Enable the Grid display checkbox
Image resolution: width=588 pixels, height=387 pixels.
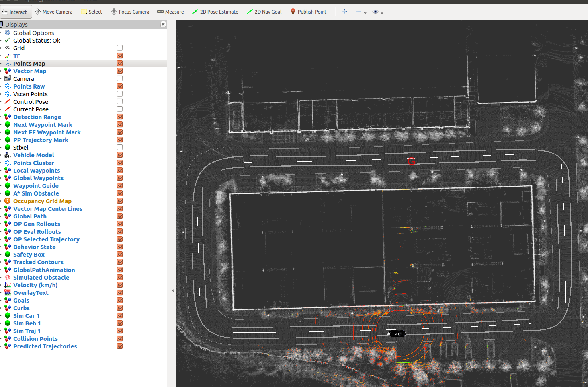coord(120,47)
